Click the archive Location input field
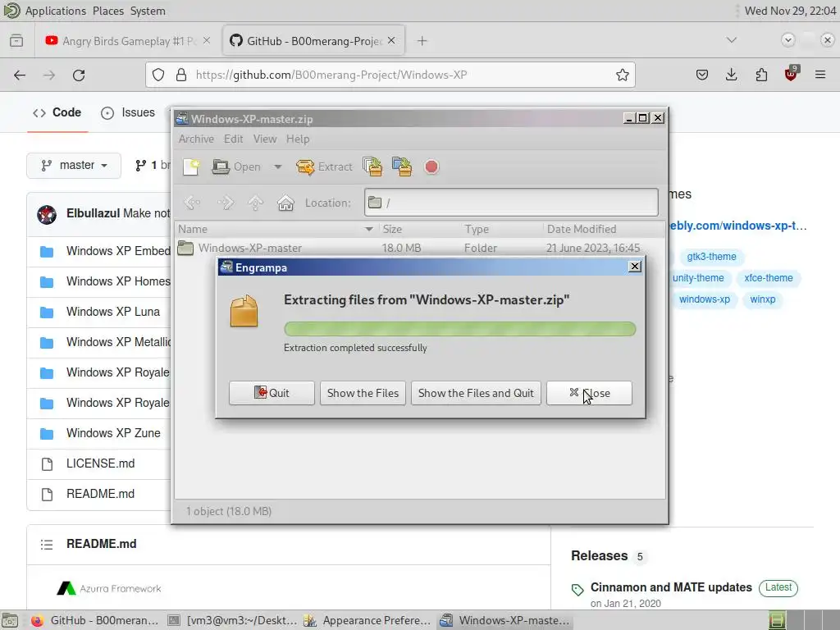This screenshot has width=840, height=630. click(x=511, y=203)
